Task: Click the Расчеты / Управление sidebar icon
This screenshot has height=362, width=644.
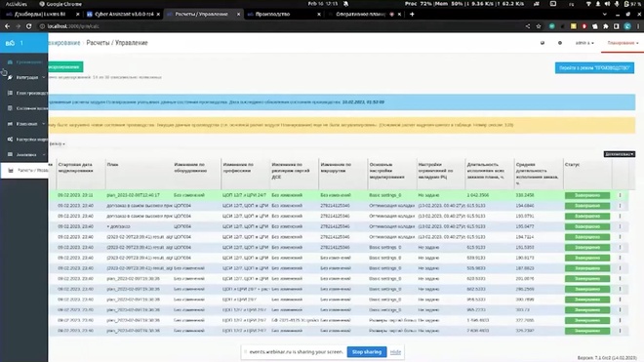Action: [x=11, y=170]
